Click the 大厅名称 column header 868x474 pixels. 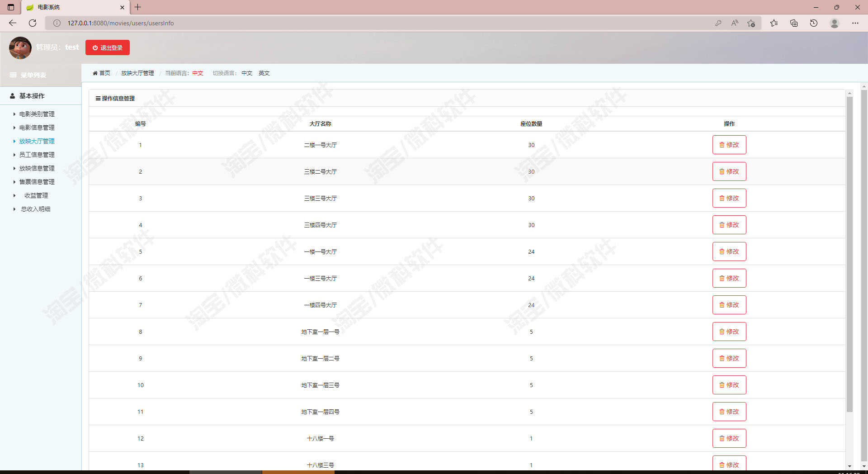[x=320, y=123]
